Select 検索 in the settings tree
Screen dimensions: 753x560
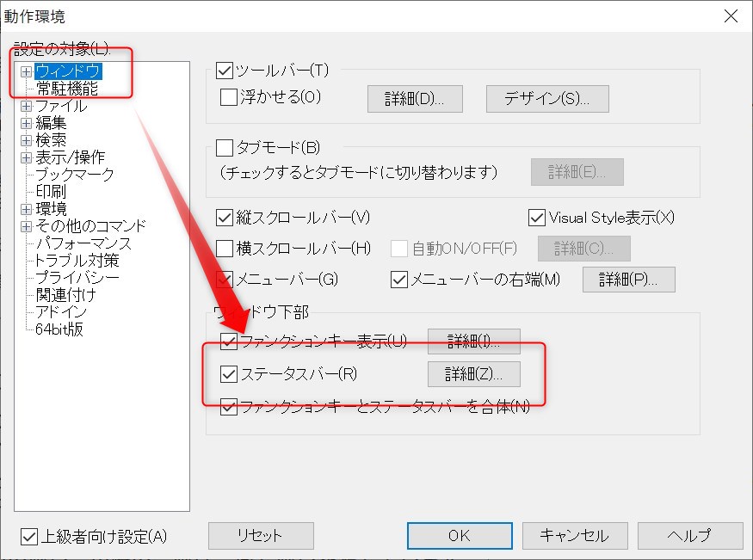point(51,140)
